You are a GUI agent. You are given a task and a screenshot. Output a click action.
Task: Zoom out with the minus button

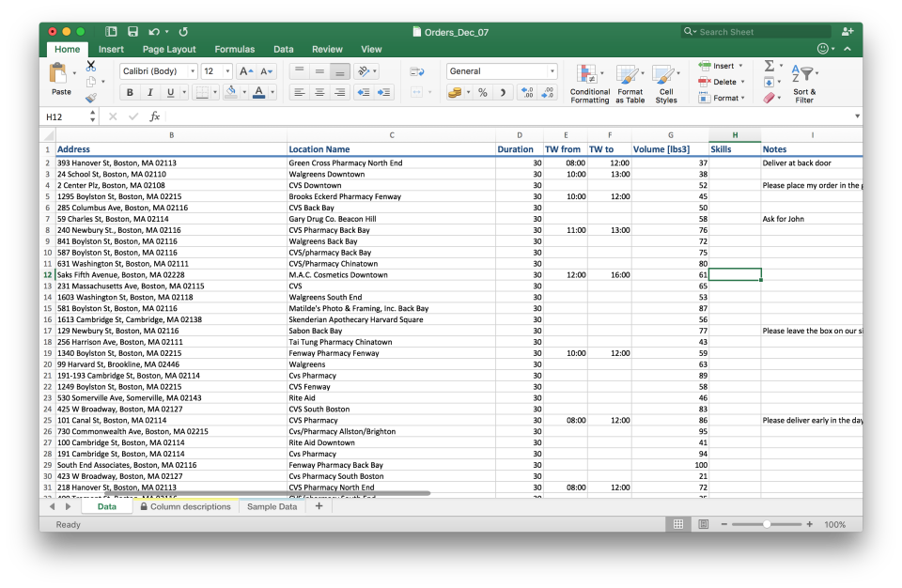pyautogui.click(x=724, y=524)
